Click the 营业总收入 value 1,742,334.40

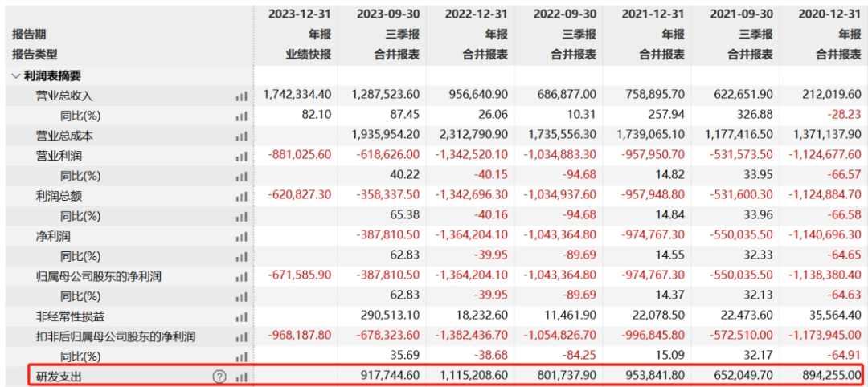click(x=297, y=95)
